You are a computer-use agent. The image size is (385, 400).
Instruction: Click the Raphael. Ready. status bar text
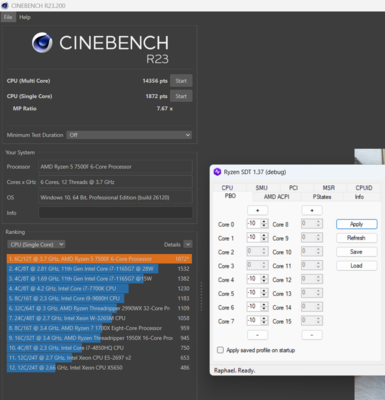[x=234, y=370]
